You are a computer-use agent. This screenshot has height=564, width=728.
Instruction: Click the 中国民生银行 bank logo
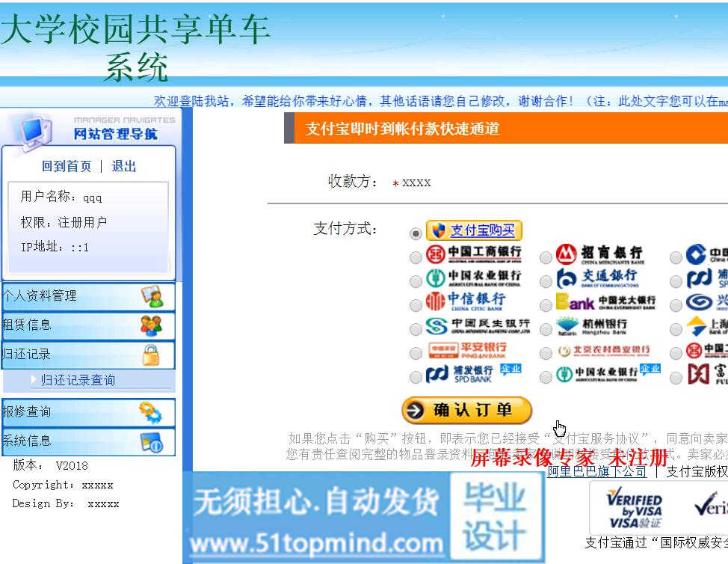(478, 326)
